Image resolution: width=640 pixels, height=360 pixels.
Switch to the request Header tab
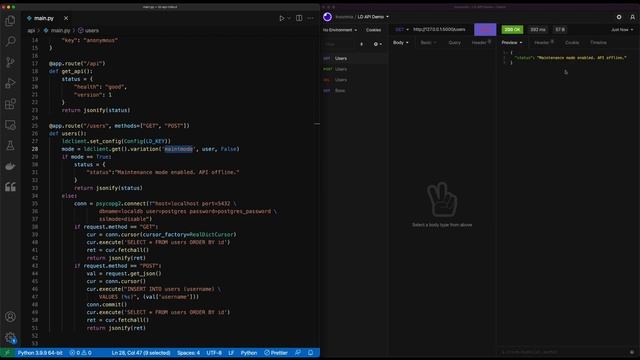tap(481, 42)
